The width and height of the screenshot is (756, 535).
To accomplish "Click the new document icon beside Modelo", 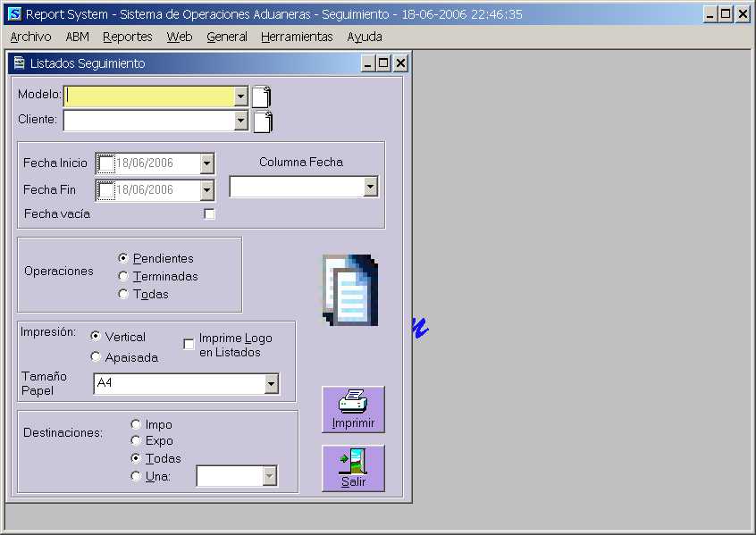I will pos(262,96).
